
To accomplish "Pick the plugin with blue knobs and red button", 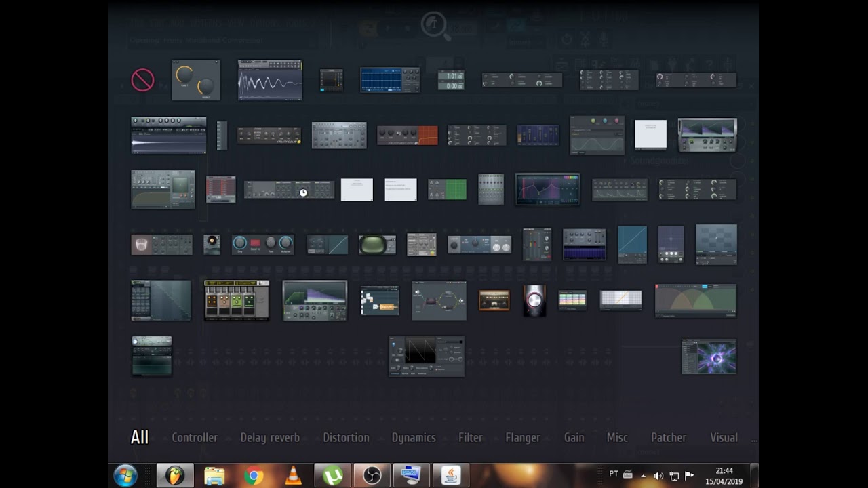I will [263, 244].
